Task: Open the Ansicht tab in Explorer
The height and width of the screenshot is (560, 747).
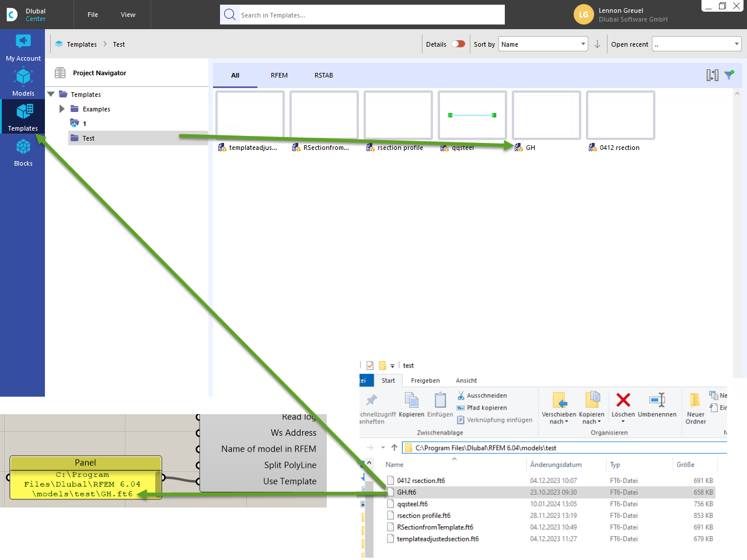Action: pyautogui.click(x=466, y=380)
